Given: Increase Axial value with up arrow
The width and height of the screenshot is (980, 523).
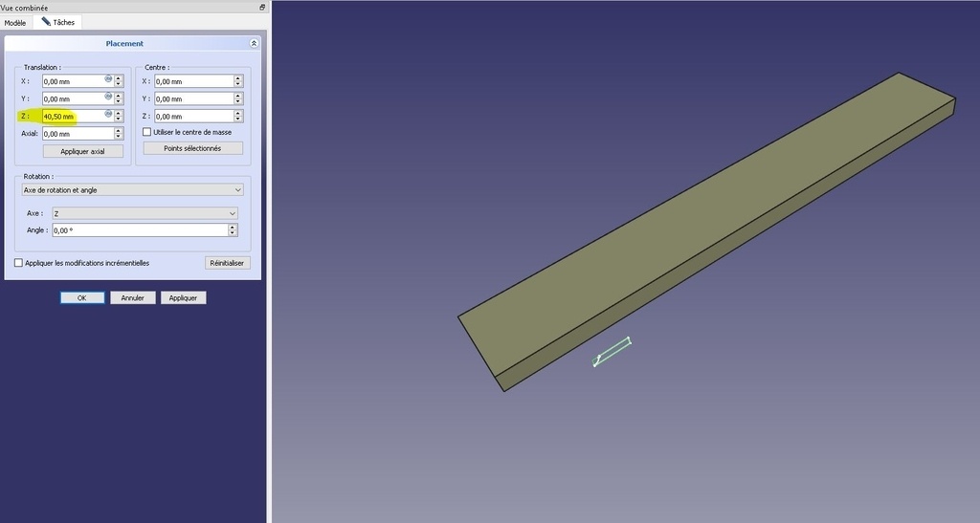Looking at the screenshot, I should pos(119,130).
